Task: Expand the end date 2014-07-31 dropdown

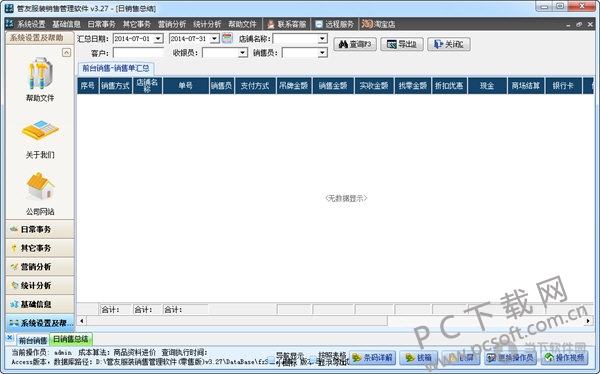Action: pyautogui.click(x=214, y=39)
